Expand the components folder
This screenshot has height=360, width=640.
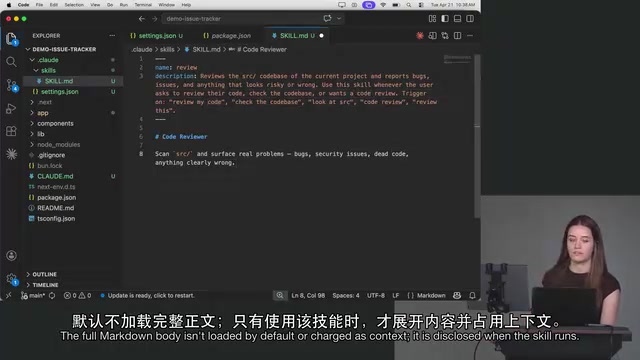tap(56, 123)
